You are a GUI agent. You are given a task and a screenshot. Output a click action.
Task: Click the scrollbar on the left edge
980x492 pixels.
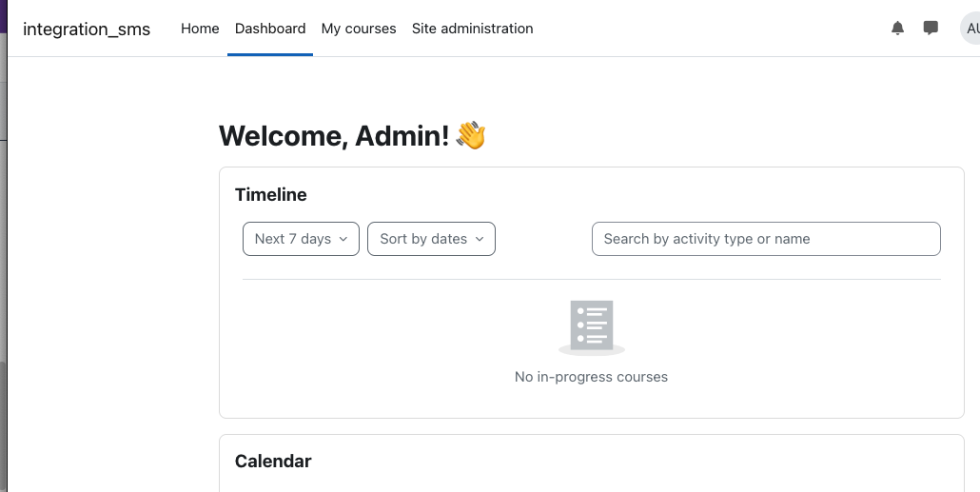pos(3,427)
